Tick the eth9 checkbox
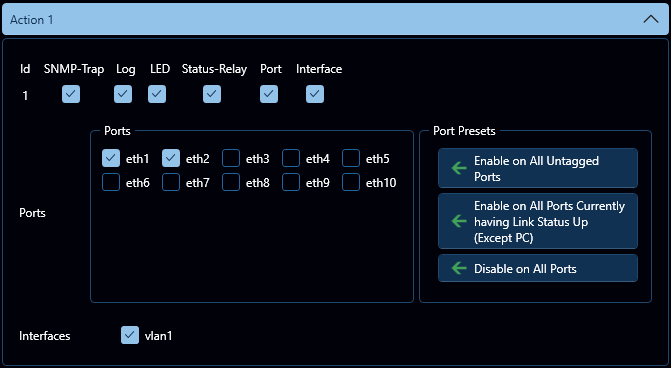Image resolution: width=671 pixels, height=368 pixels. (x=291, y=182)
